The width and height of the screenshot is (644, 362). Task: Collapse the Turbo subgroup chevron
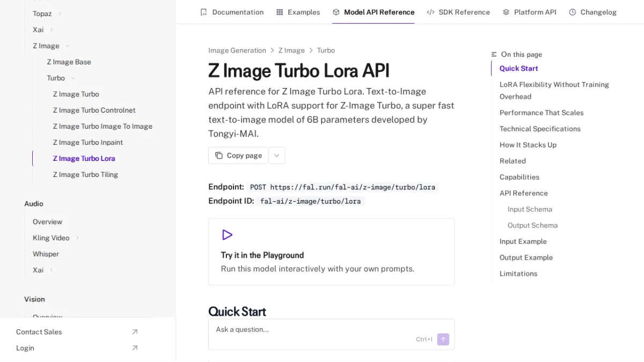point(73,78)
